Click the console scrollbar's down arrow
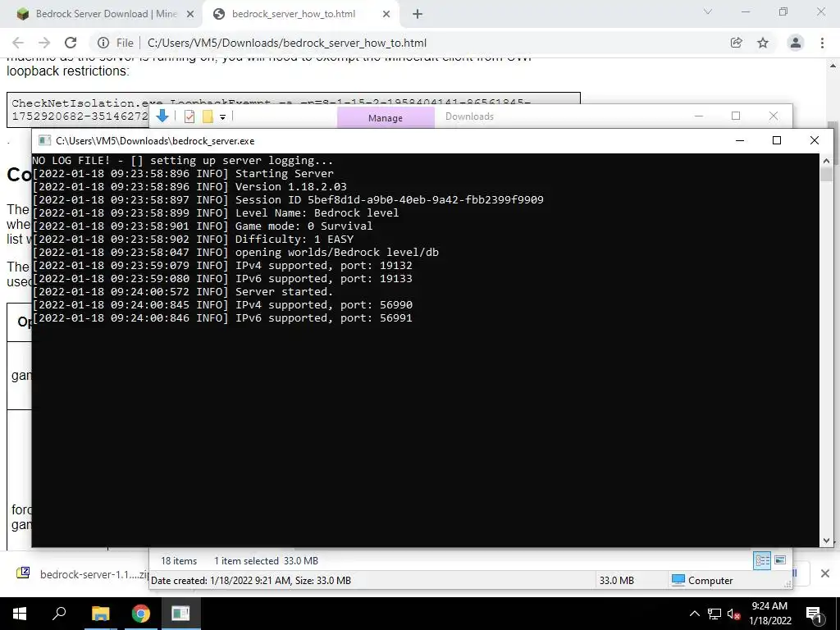This screenshot has width=840, height=630. pyautogui.click(x=826, y=541)
